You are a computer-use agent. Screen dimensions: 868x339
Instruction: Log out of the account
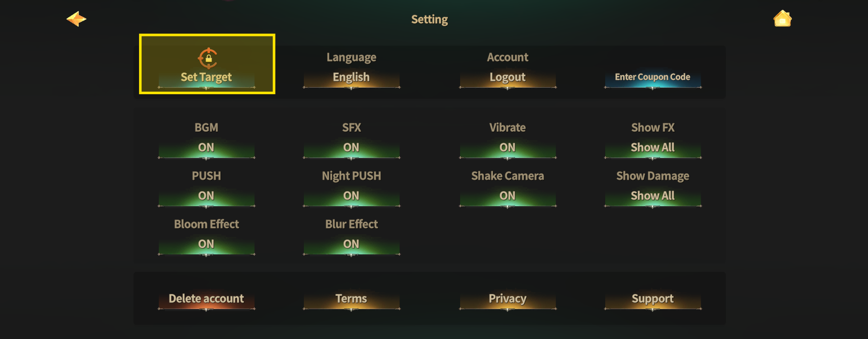[x=507, y=78]
